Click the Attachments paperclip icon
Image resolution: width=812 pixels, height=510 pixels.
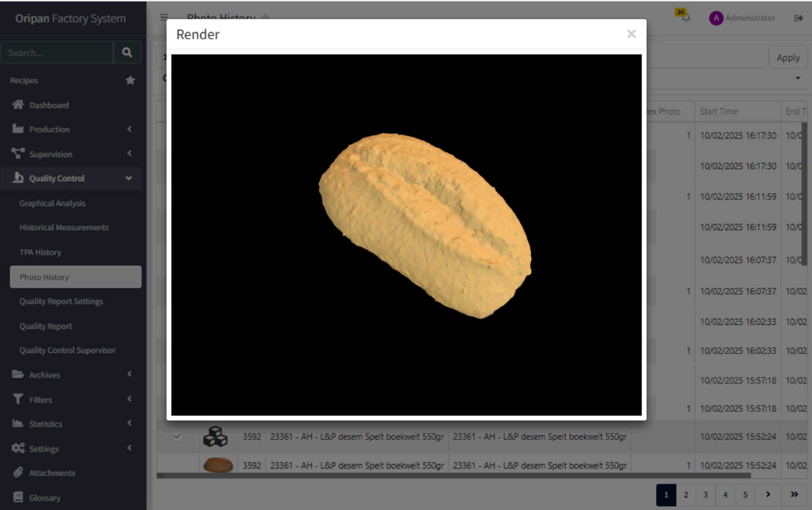pos(18,473)
